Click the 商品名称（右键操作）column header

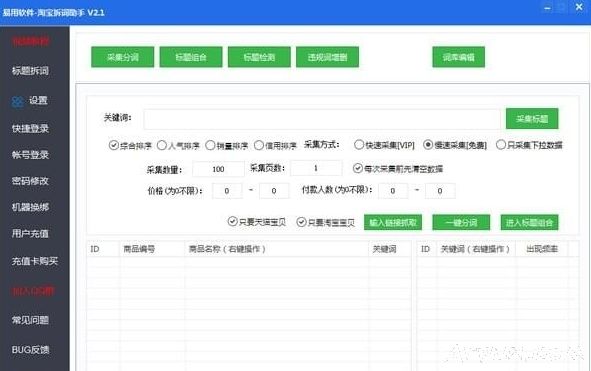(277, 249)
